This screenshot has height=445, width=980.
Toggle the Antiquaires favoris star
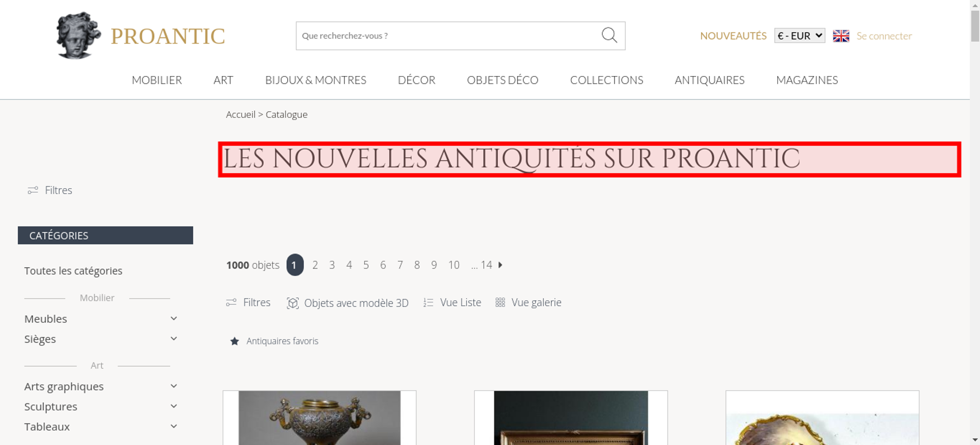pyautogui.click(x=235, y=341)
